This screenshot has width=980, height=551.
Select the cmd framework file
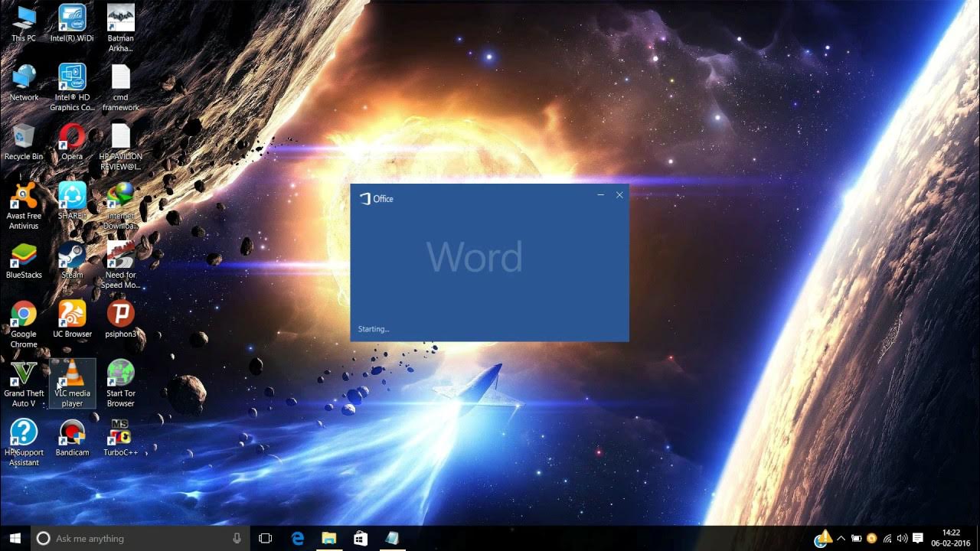coord(120,87)
